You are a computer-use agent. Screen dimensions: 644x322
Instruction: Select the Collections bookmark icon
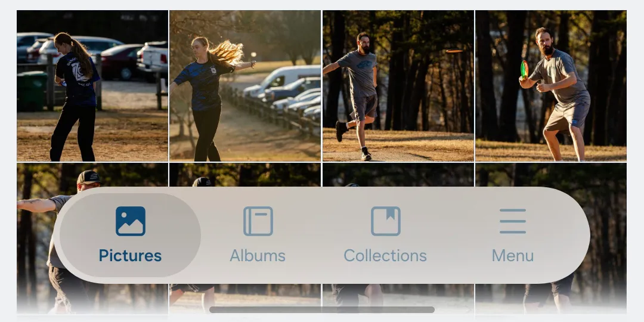tap(385, 221)
